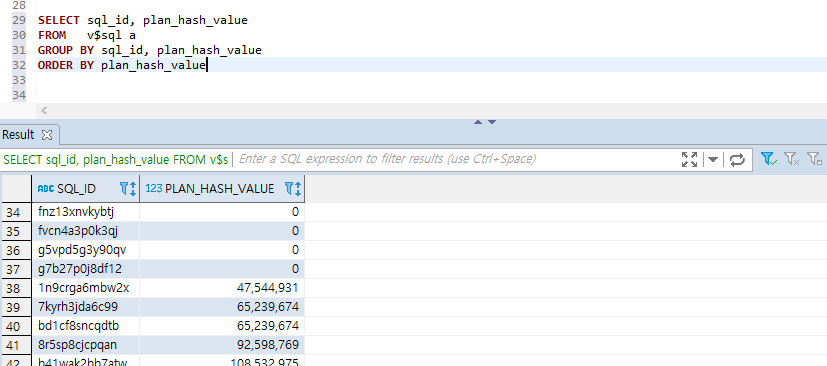This screenshot has height=366, width=827.
Task: Close the Result tab with its X
Action: point(47,135)
